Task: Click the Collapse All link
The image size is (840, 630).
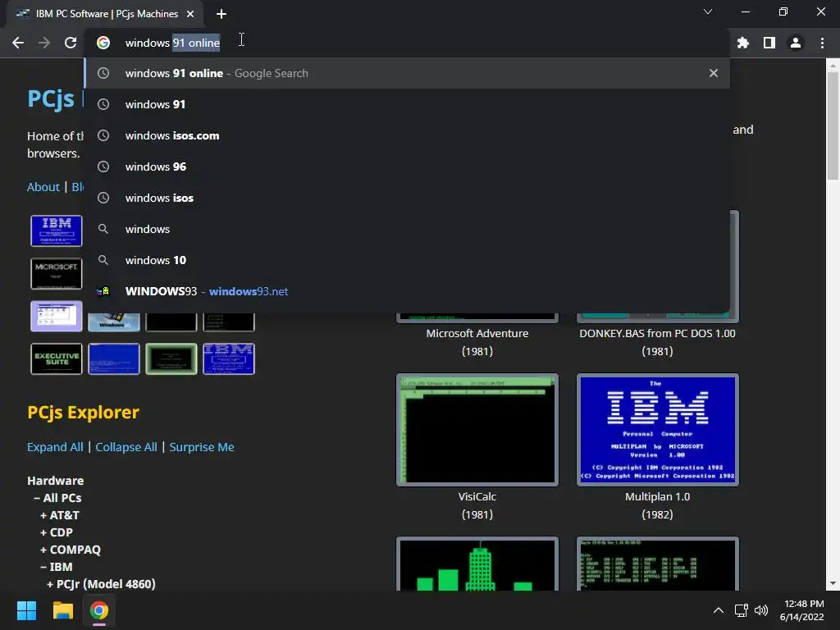Action: click(x=126, y=447)
